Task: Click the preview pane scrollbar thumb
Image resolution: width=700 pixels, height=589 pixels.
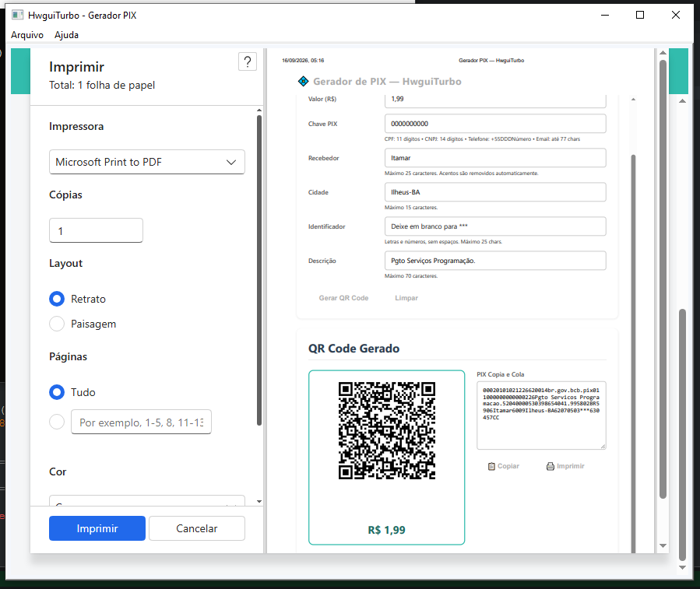Action: tap(663, 279)
